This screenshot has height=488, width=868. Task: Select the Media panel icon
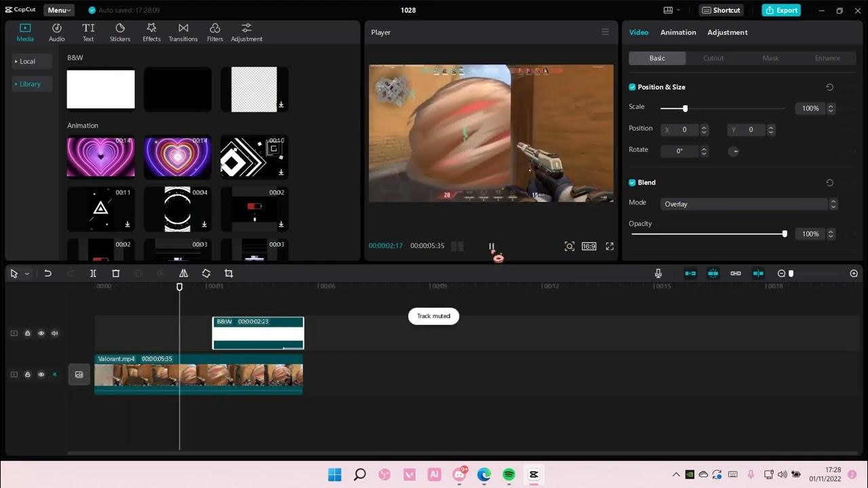pyautogui.click(x=25, y=32)
